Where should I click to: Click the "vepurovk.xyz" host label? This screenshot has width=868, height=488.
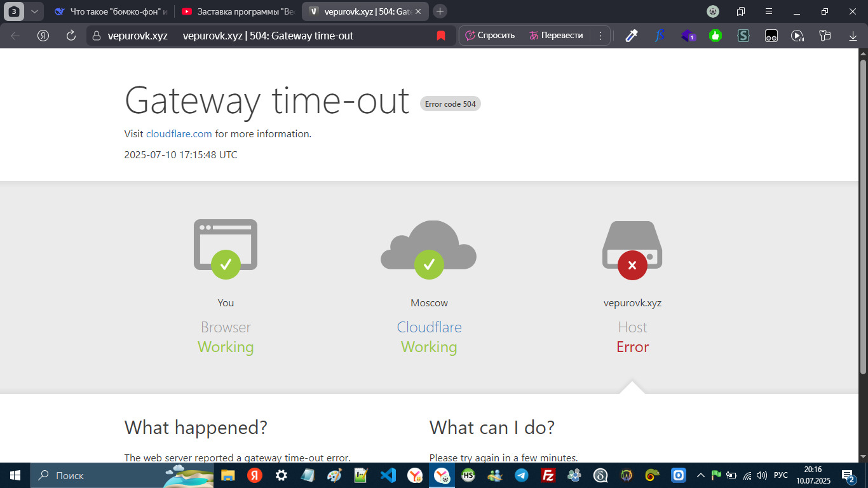pos(632,302)
